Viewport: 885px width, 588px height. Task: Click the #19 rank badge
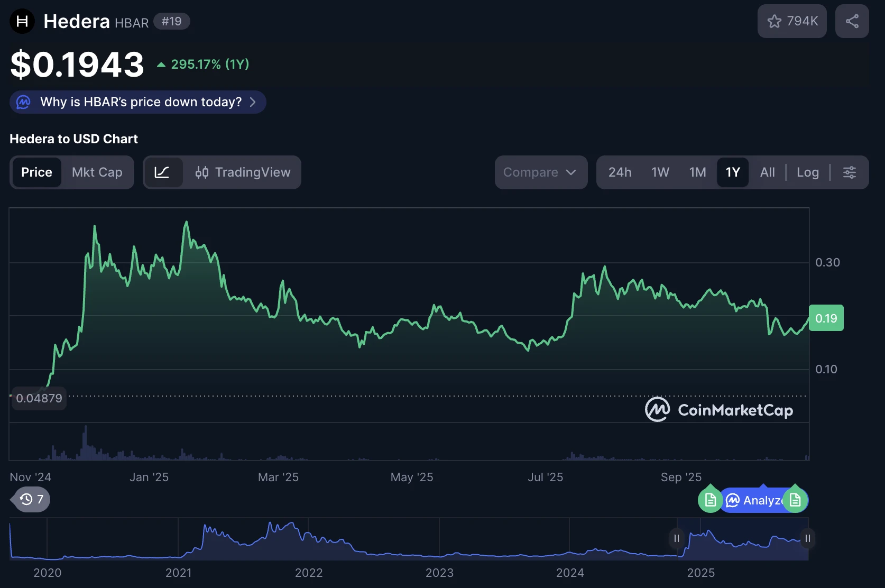[171, 21]
